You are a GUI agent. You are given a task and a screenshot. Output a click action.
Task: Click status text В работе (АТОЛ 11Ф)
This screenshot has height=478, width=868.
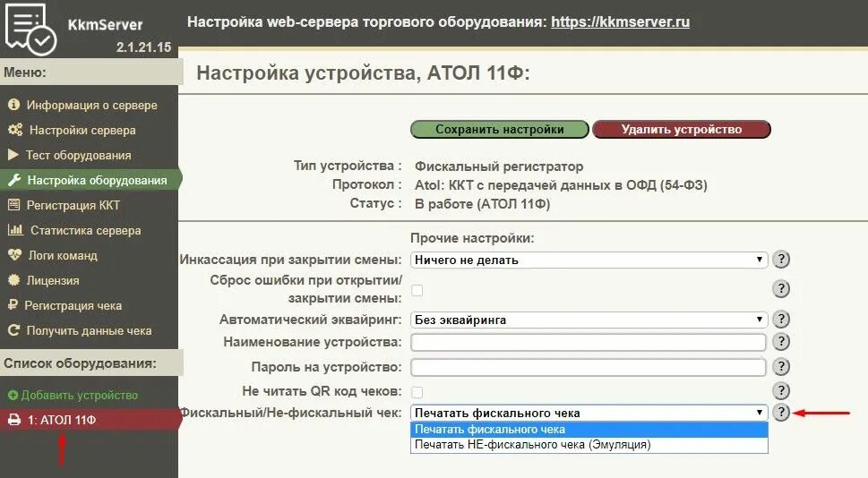click(x=482, y=204)
